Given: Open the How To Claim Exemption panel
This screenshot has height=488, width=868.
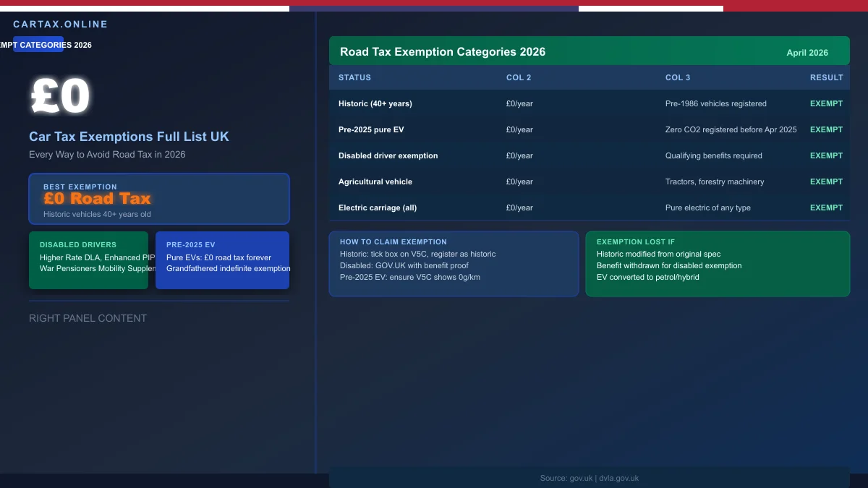Looking at the screenshot, I should point(454,264).
